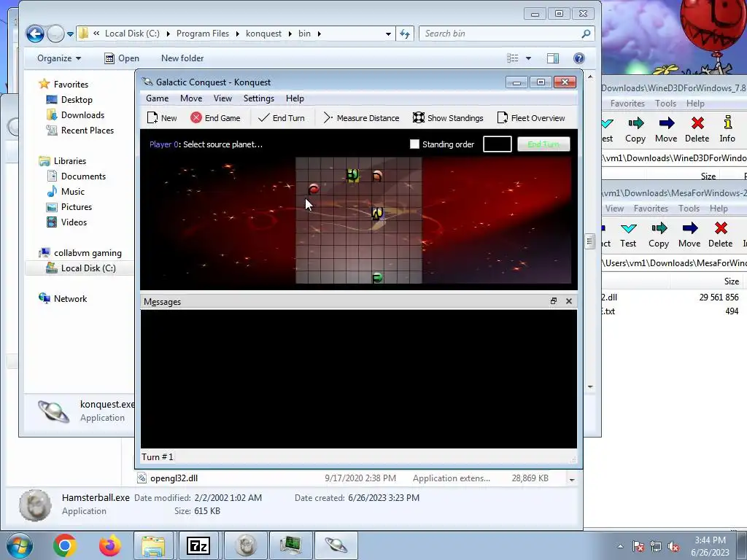This screenshot has width=747, height=560.
Task: Toggle the Standing order checkbox
Action: (414, 144)
